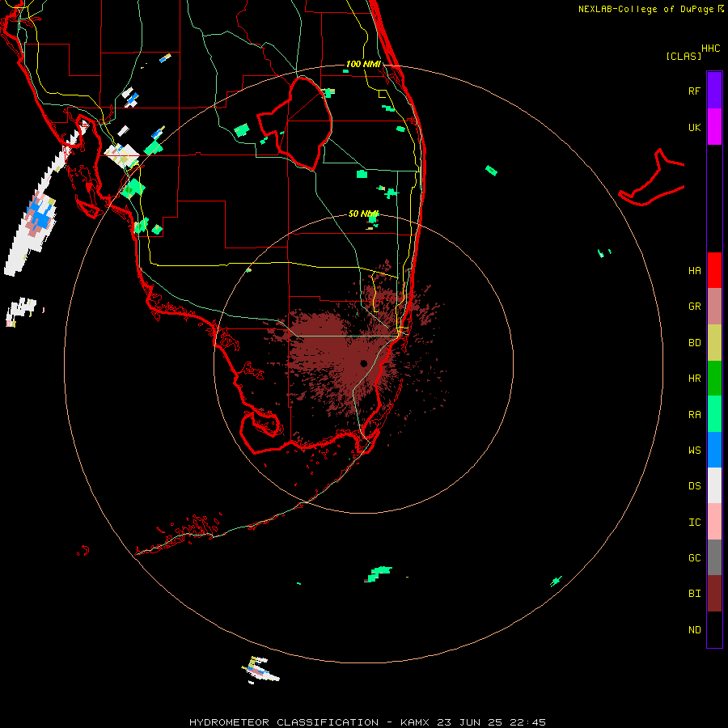Click the BI brown legend swatch
Screen dimensions: 728x728
[714, 594]
